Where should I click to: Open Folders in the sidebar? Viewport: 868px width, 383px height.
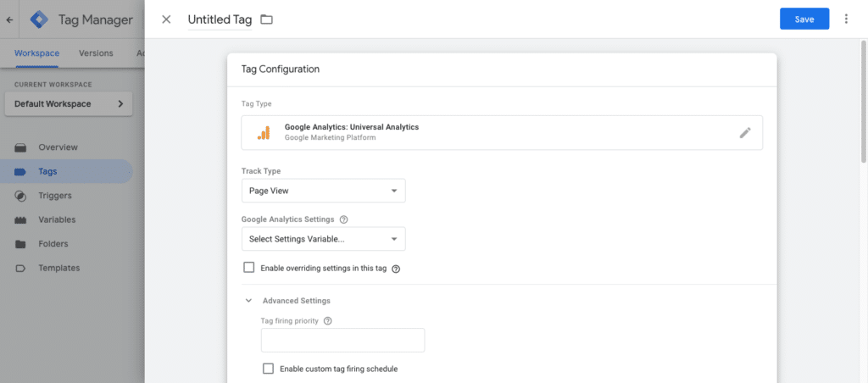click(x=53, y=243)
